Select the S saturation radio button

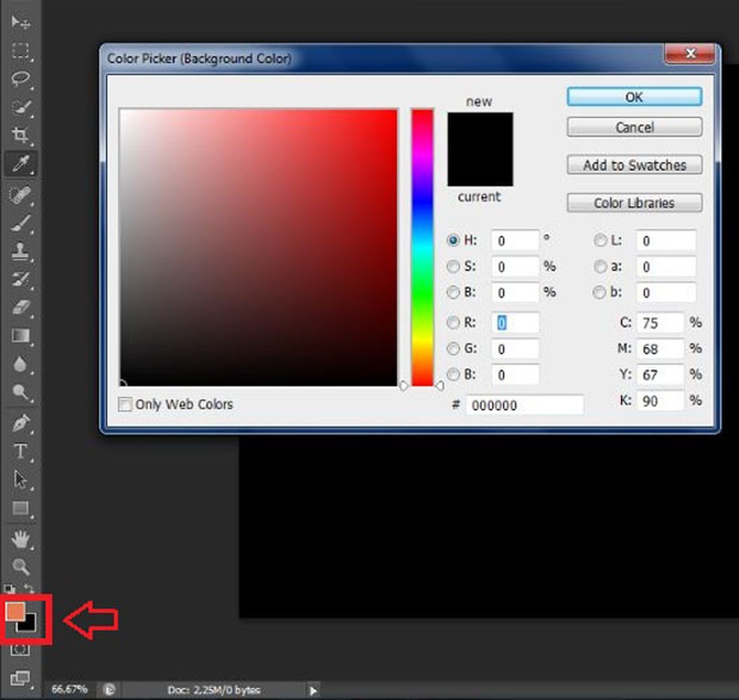click(453, 267)
